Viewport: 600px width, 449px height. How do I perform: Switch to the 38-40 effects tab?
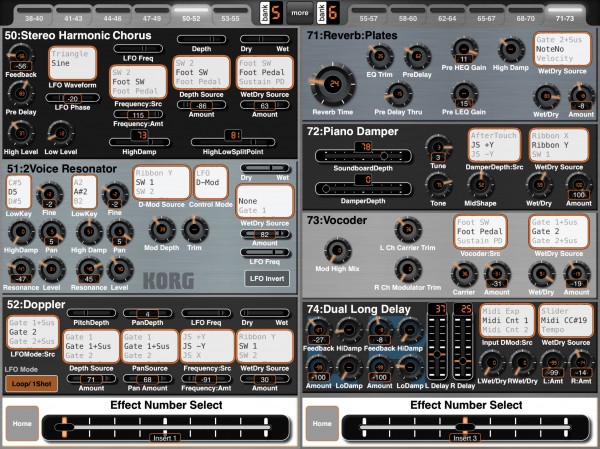click(x=34, y=15)
